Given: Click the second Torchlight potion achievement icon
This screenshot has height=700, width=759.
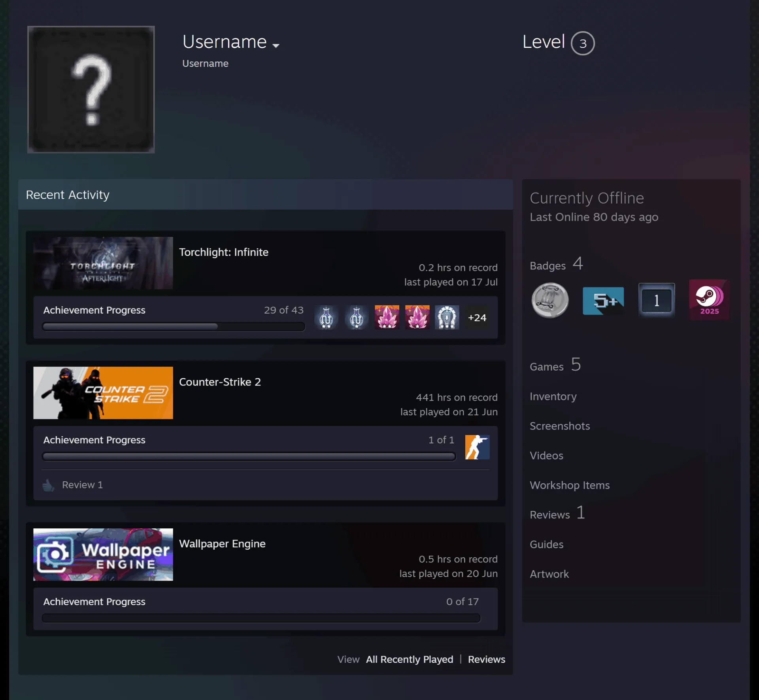Looking at the screenshot, I should click(357, 317).
